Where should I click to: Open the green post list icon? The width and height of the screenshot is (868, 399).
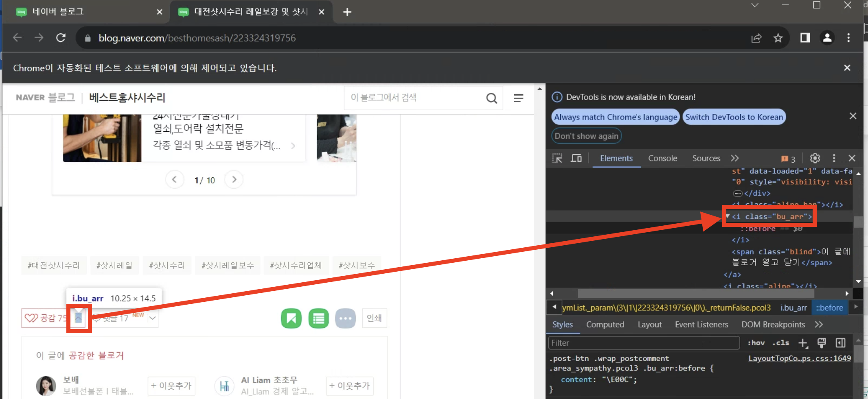click(318, 318)
